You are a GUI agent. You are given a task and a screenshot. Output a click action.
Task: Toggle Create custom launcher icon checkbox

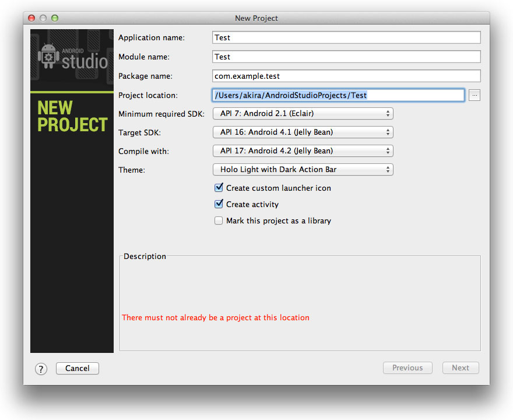219,188
